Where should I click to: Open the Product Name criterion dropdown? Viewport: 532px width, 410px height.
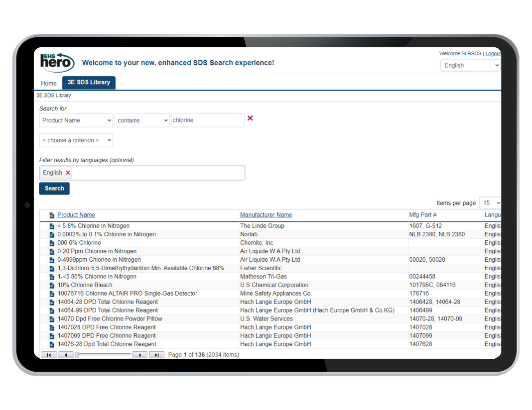click(x=76, y=120)
